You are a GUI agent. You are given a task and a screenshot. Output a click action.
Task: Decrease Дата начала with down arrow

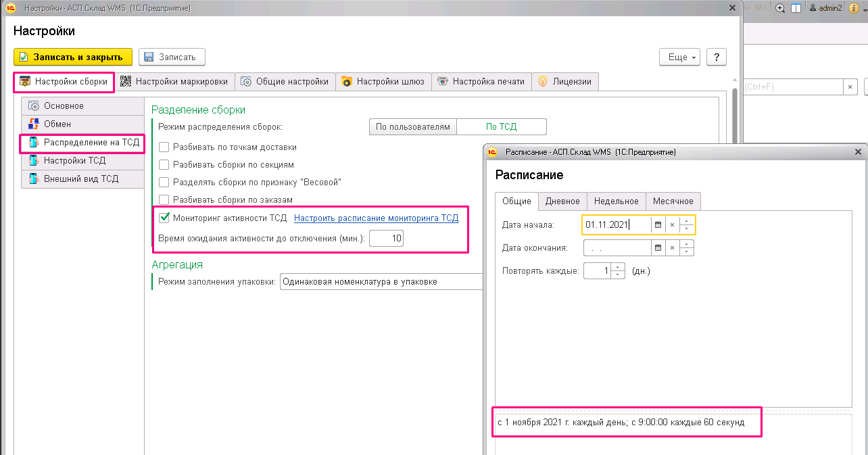(687, 229)
